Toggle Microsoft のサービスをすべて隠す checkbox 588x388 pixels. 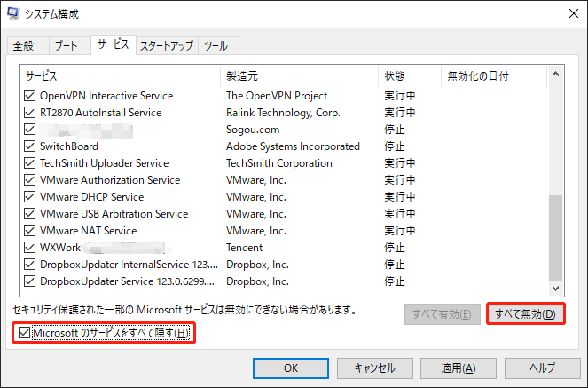[24, 332]
